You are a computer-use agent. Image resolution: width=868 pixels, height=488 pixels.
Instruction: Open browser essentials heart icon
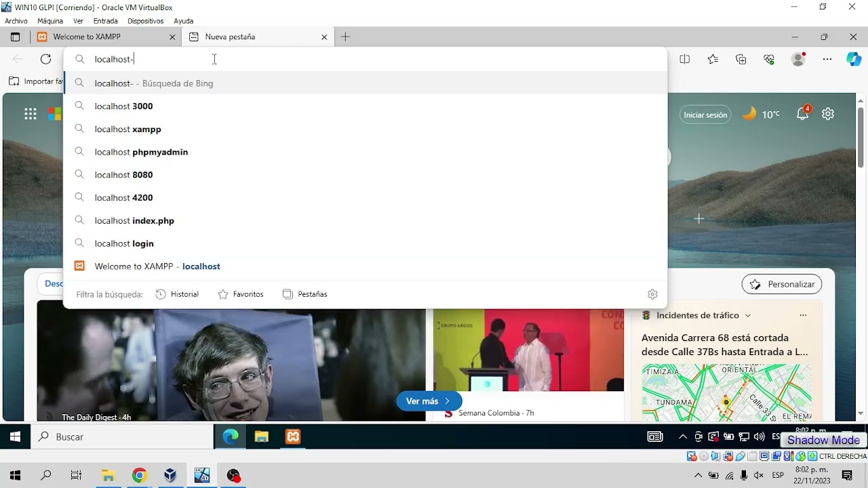point(769,59)
